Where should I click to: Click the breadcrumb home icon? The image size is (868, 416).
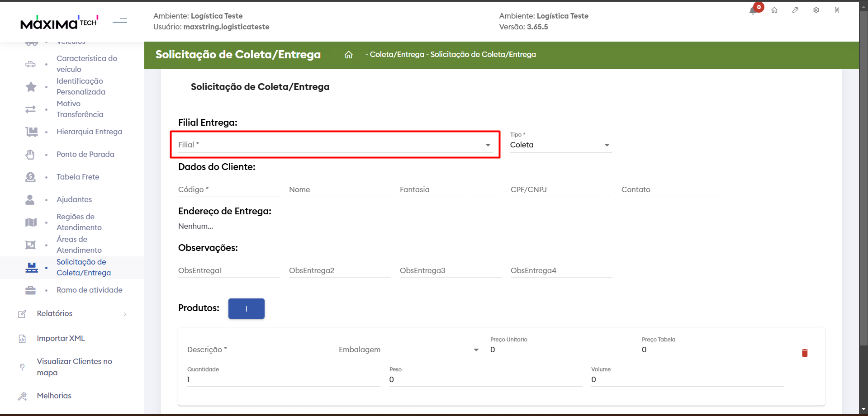(348, 55)
